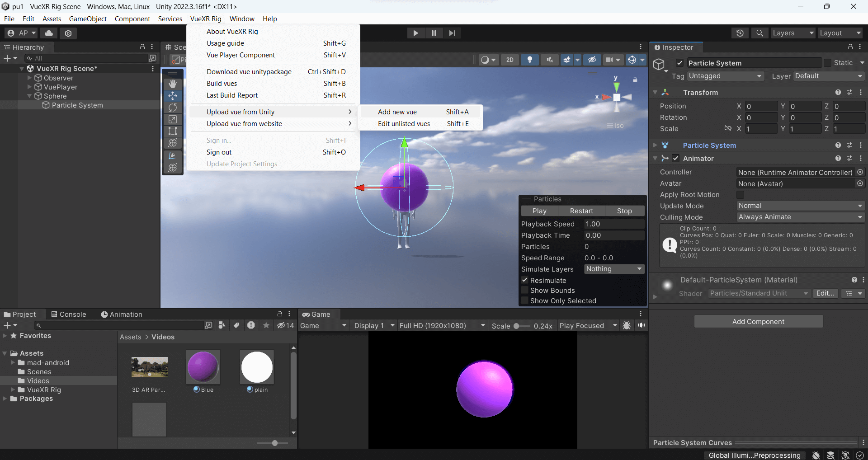Select the Hand view tool
The width and height of the screenshot is (868, 460).
173,84
